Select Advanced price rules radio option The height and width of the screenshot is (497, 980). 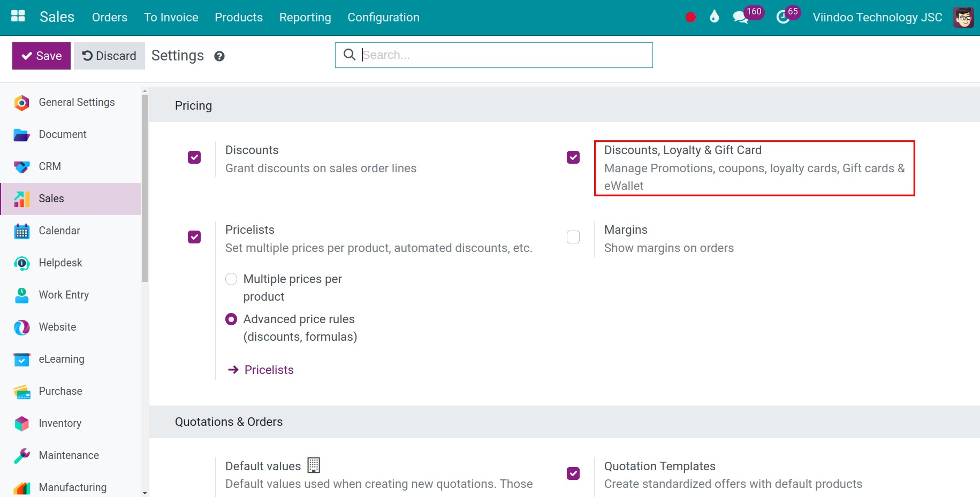(231, 319)
